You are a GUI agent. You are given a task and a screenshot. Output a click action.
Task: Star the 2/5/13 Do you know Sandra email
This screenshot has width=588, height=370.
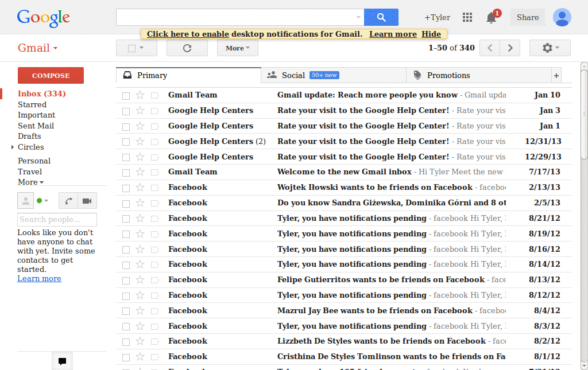tap(140, 203)
